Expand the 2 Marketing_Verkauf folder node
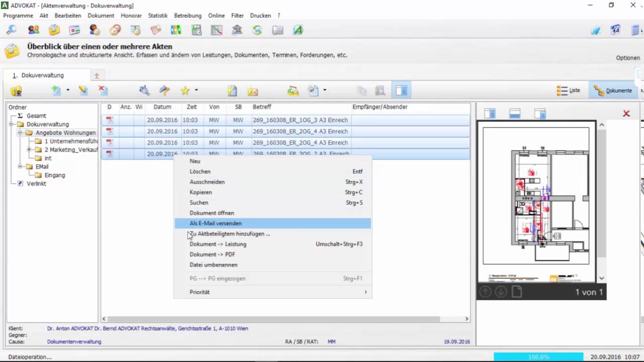 coord(29,150)
